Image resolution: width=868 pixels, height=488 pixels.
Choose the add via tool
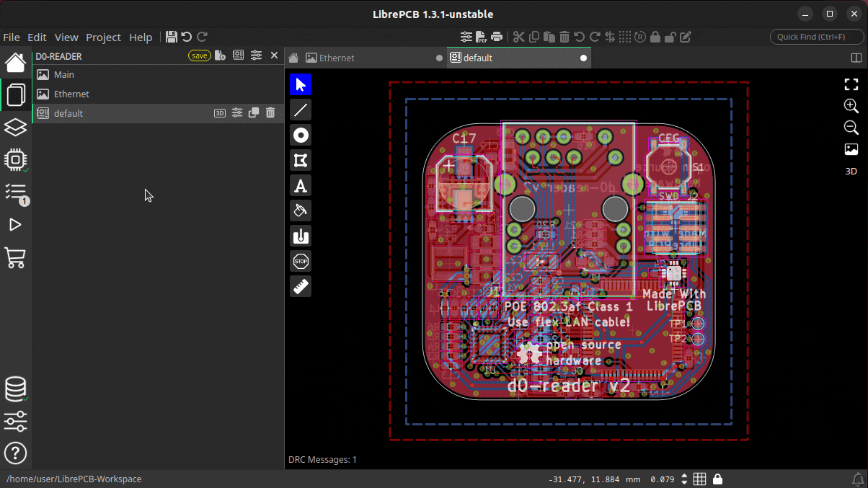pos(301,135)
